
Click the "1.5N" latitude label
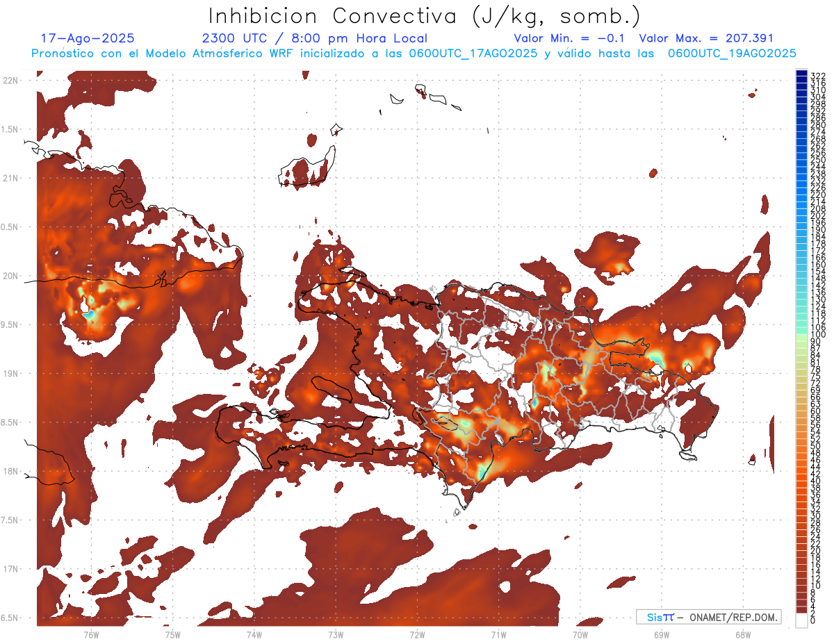10,129
